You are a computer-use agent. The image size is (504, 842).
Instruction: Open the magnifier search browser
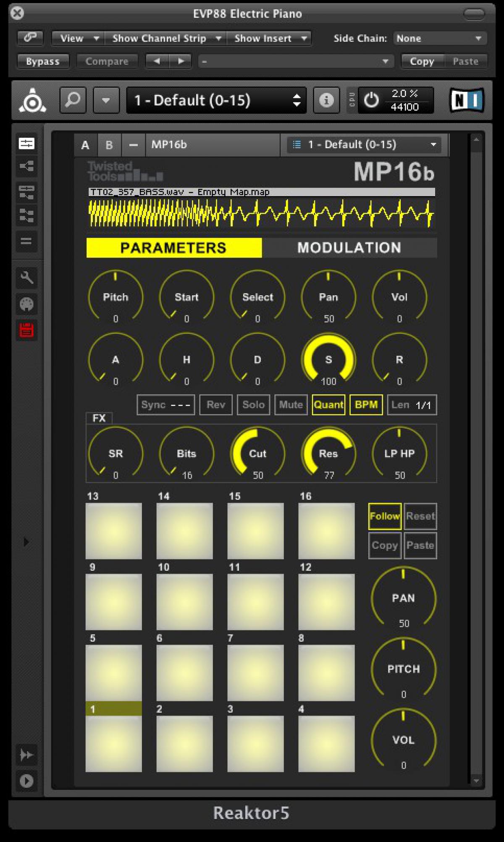click(73, 100)
